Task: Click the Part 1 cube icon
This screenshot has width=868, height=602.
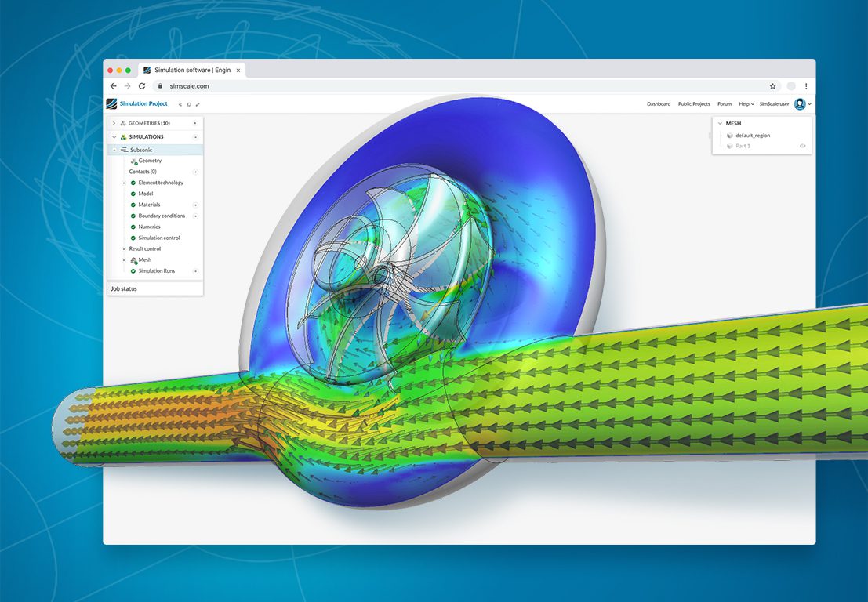Action: point(730,146)
